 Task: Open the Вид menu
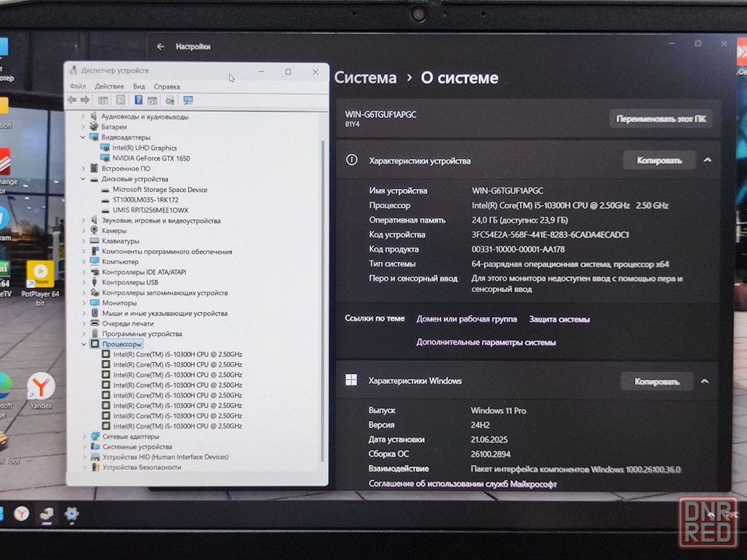(x=139, y=86)
